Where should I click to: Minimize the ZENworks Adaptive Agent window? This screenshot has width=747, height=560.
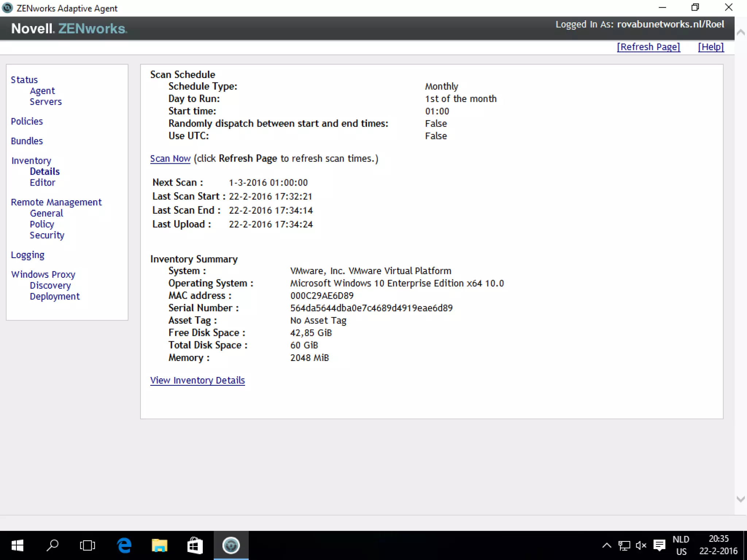[662, 8]
